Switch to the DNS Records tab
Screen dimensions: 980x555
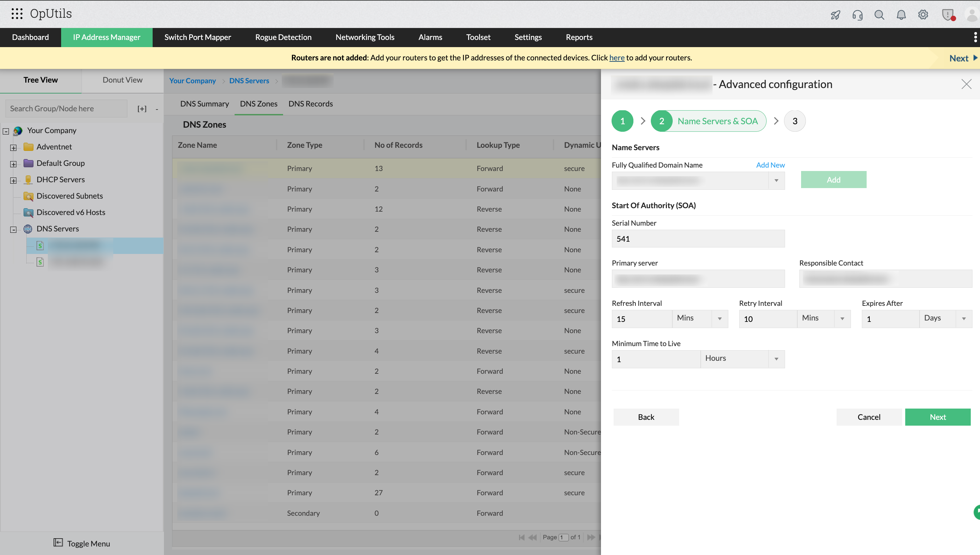310,104
